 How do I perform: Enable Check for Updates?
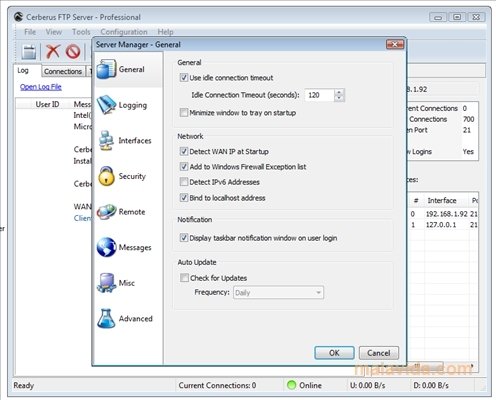coord(184,278)
